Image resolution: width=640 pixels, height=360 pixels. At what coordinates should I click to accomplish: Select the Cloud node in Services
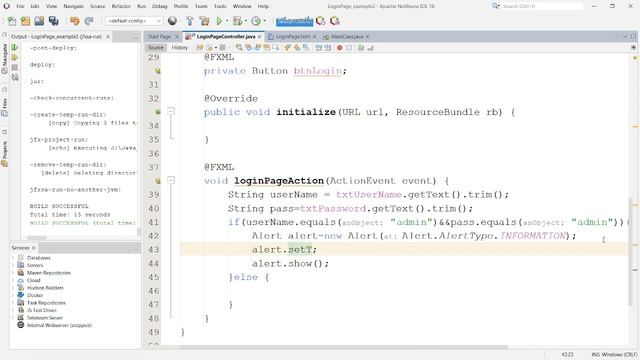(33, 280)
